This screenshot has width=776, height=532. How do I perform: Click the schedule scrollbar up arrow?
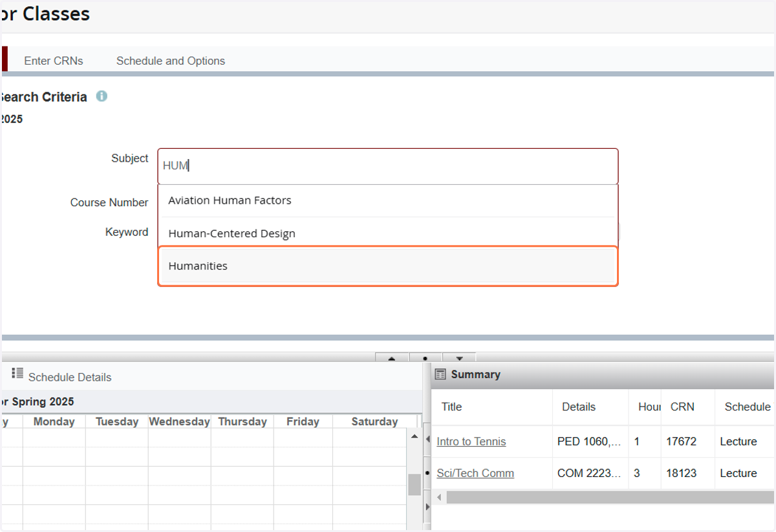415,438
